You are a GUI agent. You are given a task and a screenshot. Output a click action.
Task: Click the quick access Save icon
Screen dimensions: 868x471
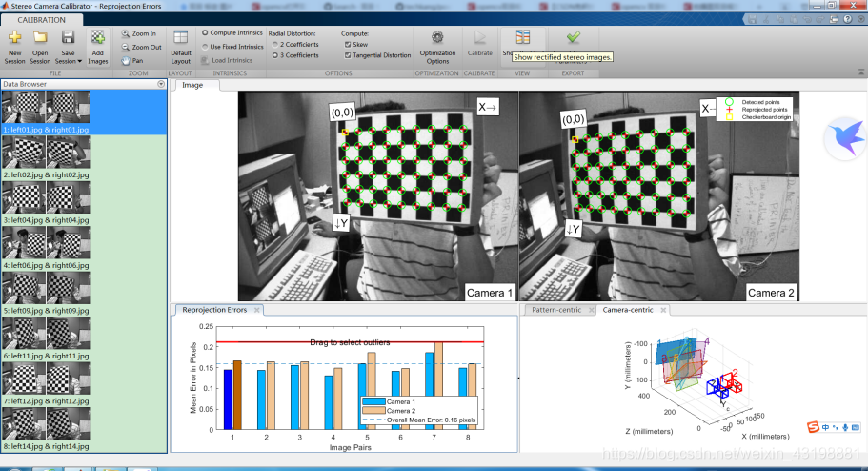click(x=753, y=19)
